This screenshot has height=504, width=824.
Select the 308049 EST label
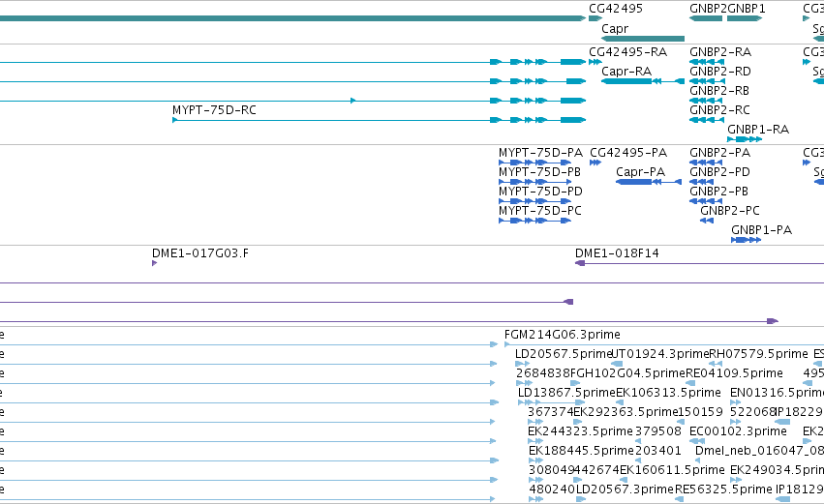[x=551, y=470]
